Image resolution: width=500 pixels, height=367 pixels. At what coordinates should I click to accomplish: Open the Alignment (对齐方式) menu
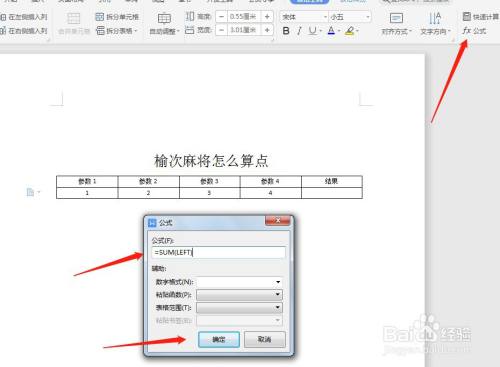click(396, 24)
